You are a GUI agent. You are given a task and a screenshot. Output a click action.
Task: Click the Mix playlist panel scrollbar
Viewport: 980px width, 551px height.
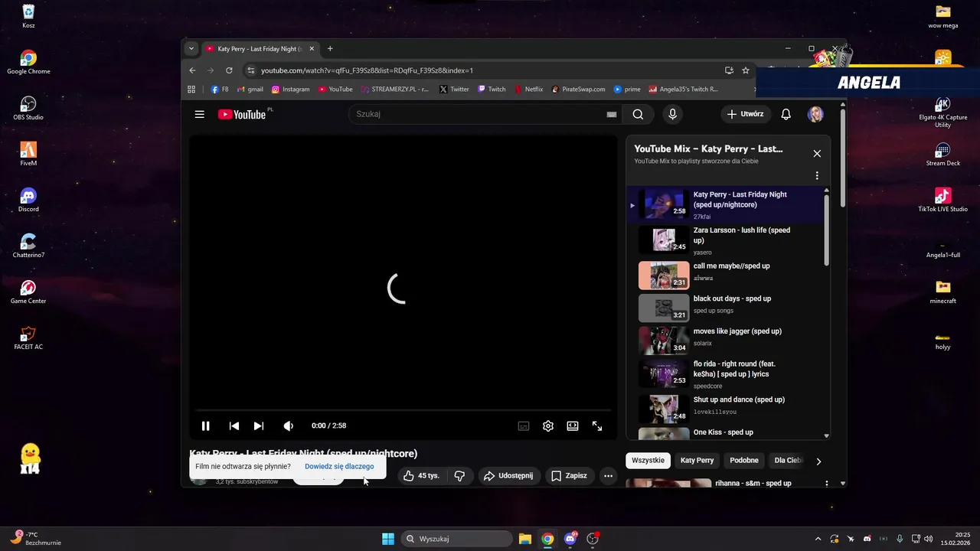click(x=827, y=230)
